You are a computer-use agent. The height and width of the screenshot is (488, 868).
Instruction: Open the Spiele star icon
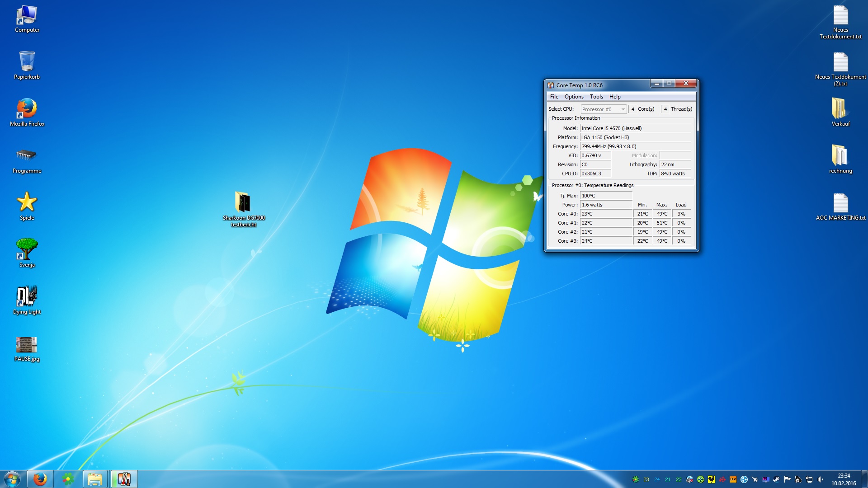(27, 206)
